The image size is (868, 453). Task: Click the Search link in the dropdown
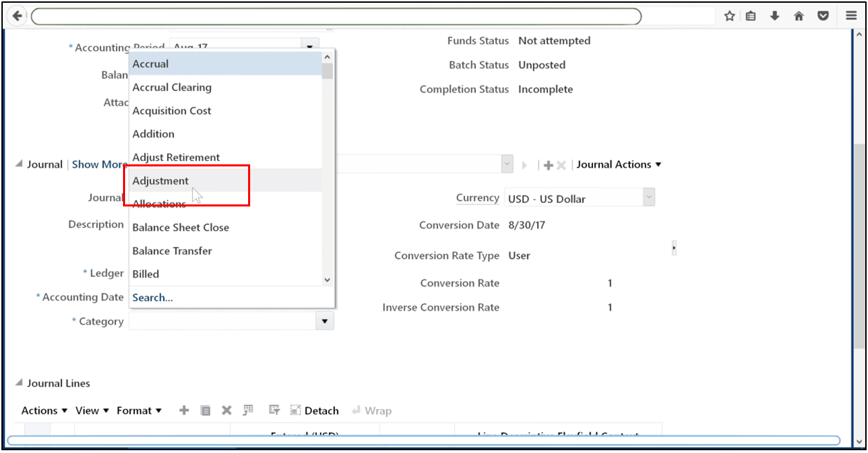153,297
